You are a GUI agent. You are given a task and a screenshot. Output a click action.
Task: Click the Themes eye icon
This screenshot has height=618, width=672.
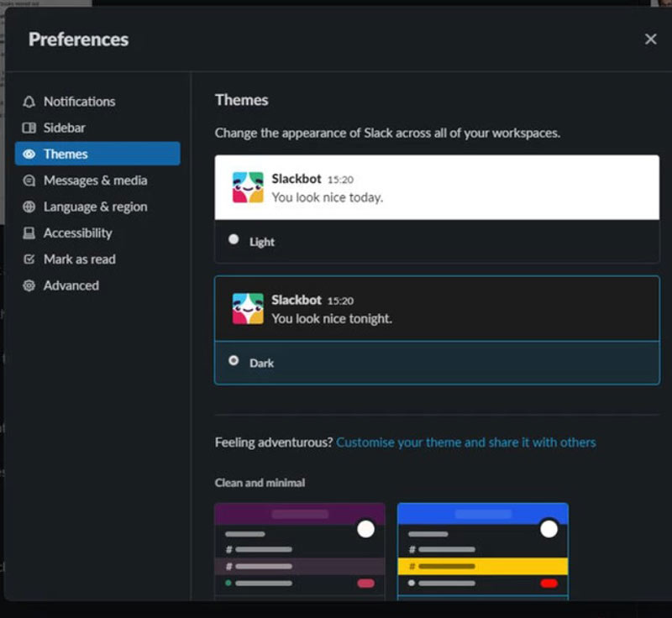29,154
